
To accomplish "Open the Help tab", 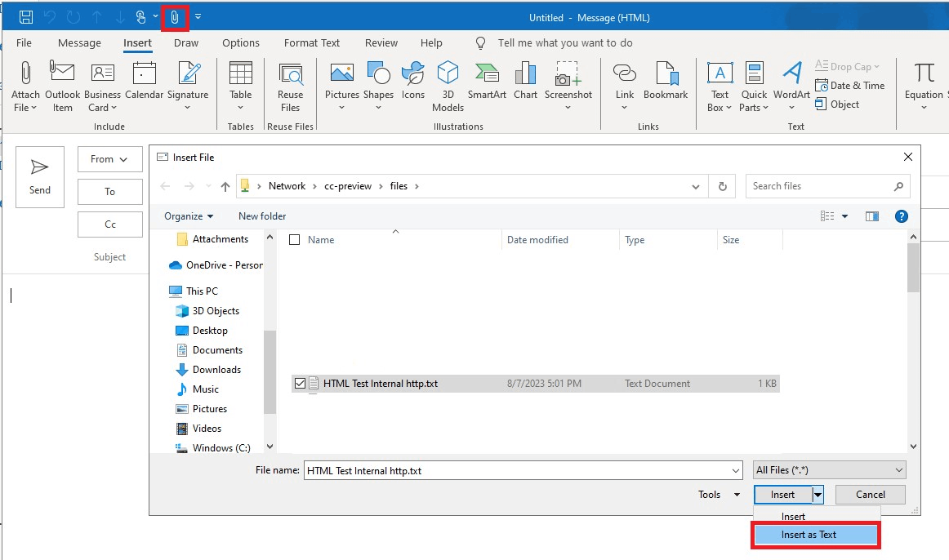I will click(431, 43).
